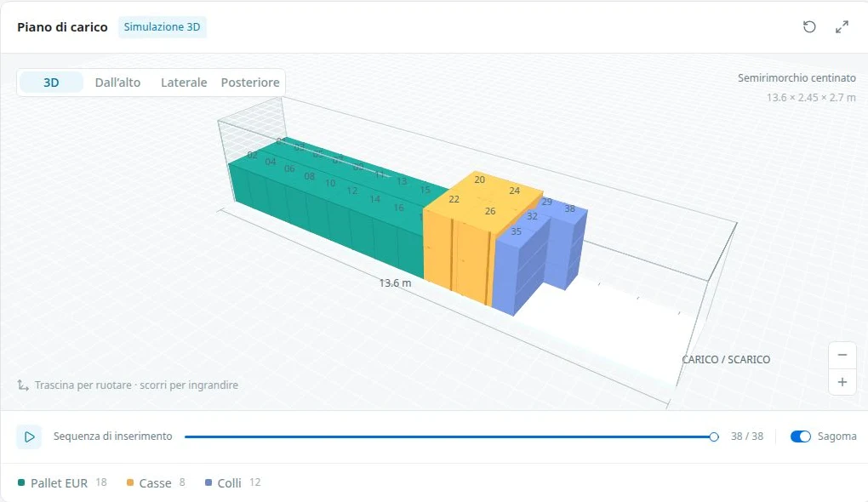Select green pallet number 13
This screenshot has width=868, height=502.
point(402,181)
